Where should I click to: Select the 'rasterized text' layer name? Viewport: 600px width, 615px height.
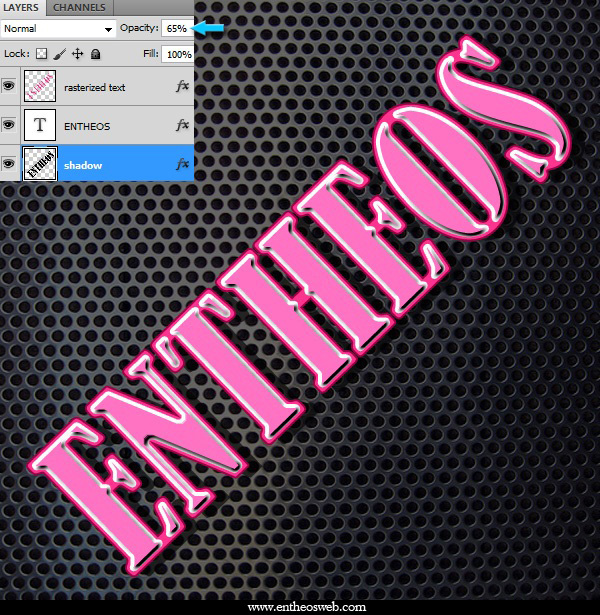[95, 87]
